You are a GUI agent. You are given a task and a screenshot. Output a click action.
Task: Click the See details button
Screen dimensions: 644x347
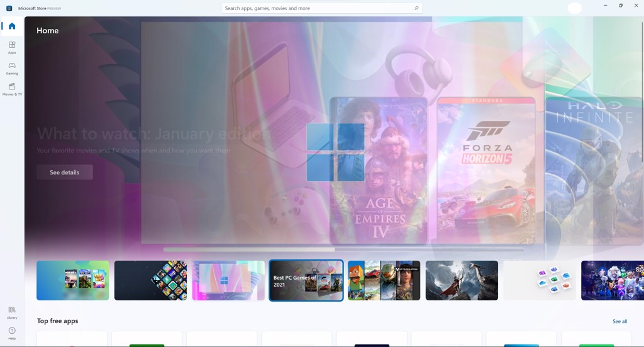pyautogui.click(x=65, y=173)
